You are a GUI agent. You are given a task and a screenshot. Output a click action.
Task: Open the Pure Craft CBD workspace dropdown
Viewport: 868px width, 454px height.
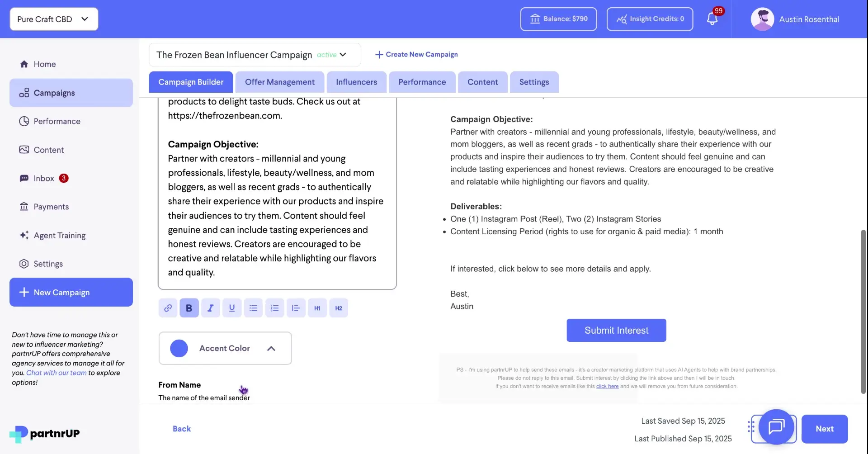pos(53,19)
